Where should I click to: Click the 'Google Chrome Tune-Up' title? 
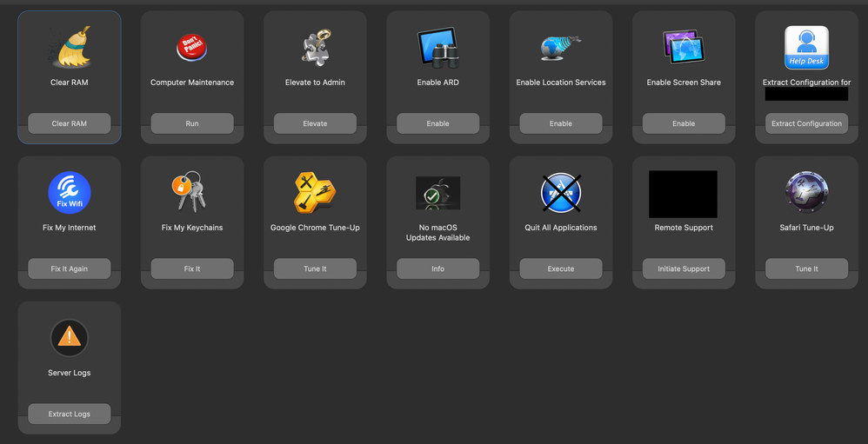pos(315,228)
